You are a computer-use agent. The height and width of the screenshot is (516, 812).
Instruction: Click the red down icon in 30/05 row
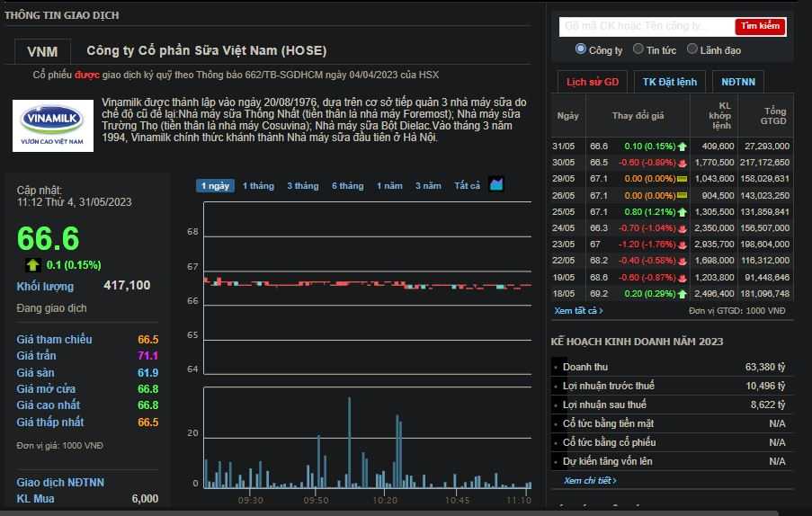tap(683, 163)
